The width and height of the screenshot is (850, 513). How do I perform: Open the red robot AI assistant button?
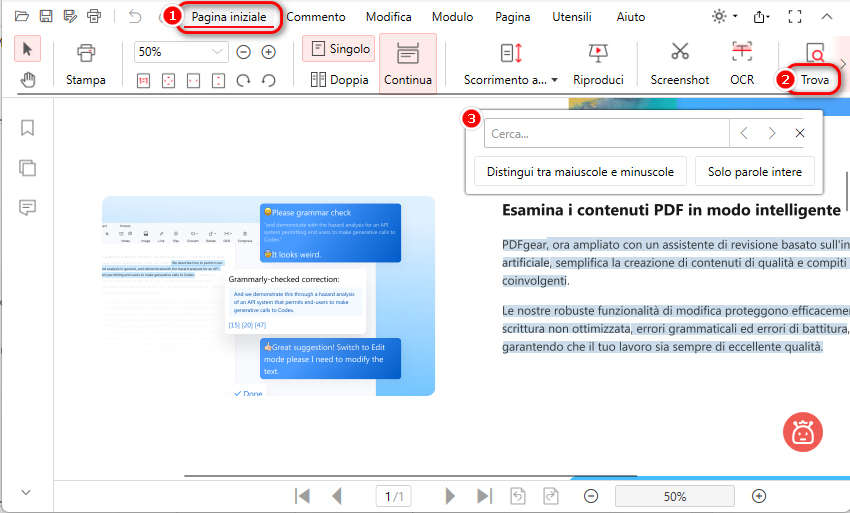[x=802, y=432]
